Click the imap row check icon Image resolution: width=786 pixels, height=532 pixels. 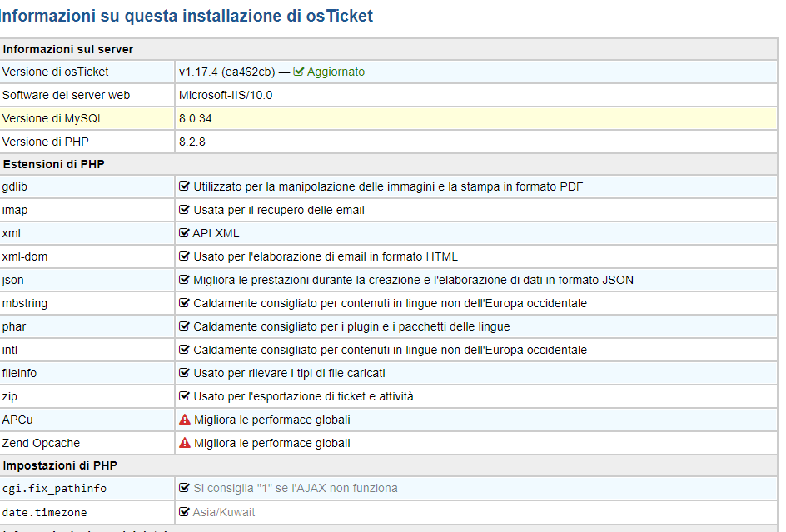[185, 210]
